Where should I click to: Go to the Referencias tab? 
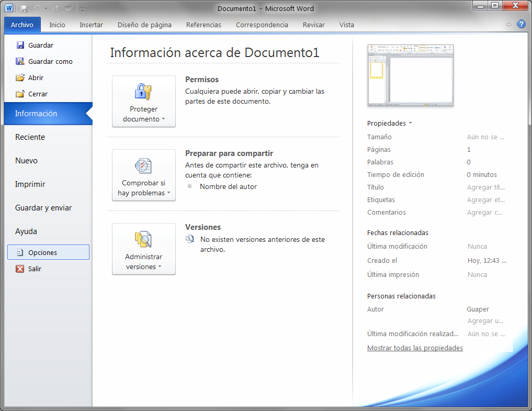(x=203, y=25)
